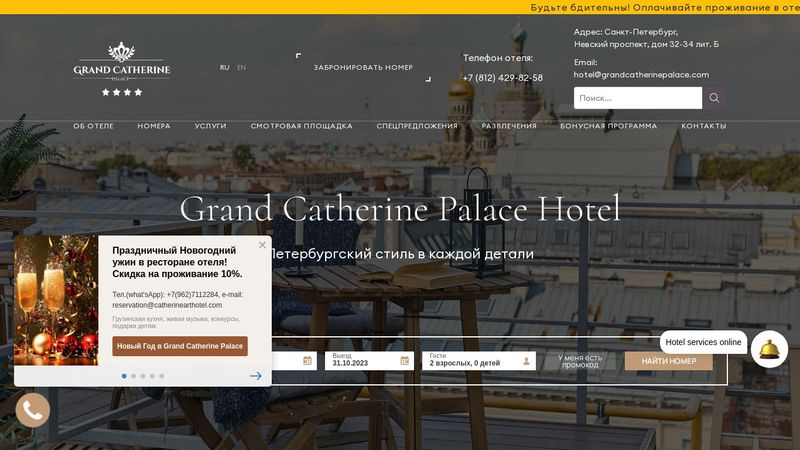Click the hotel services bell icon
800x450 pixels.
point(769,349)
